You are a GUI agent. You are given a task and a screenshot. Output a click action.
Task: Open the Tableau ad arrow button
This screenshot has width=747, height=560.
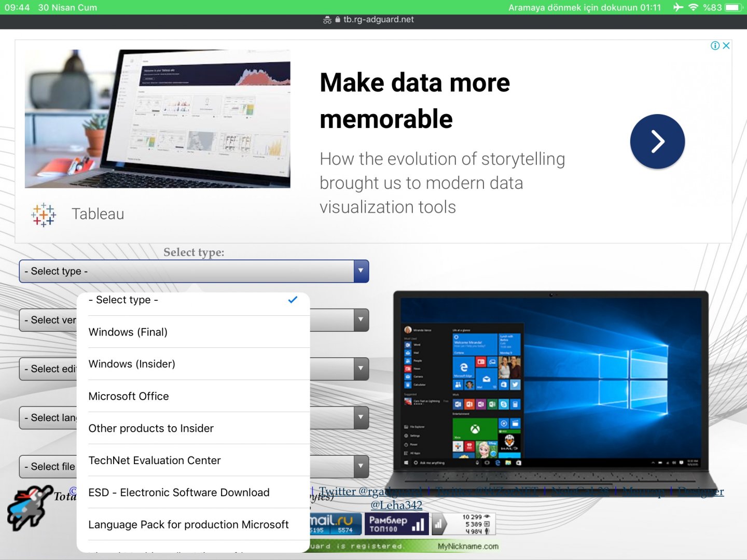pos(657,142)
